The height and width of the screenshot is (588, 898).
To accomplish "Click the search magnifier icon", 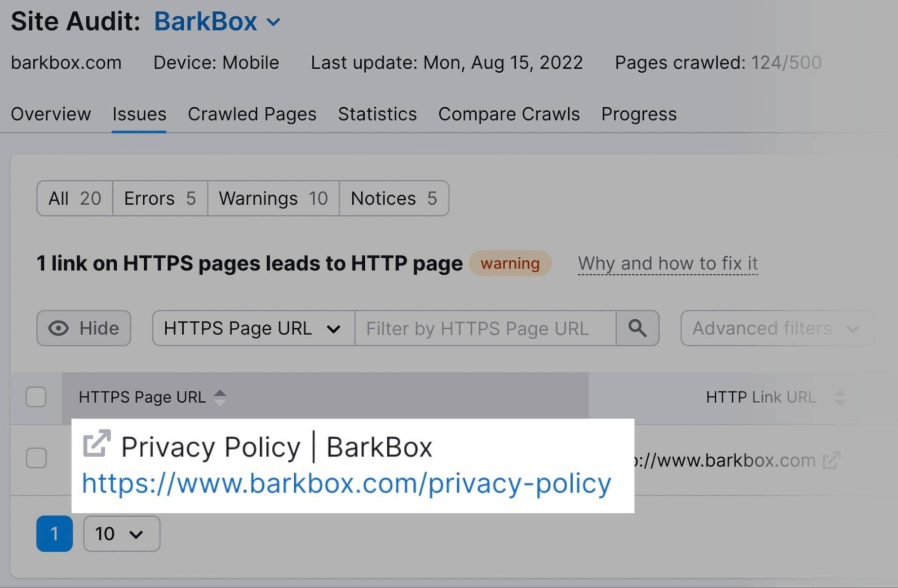I will point(637,327).
